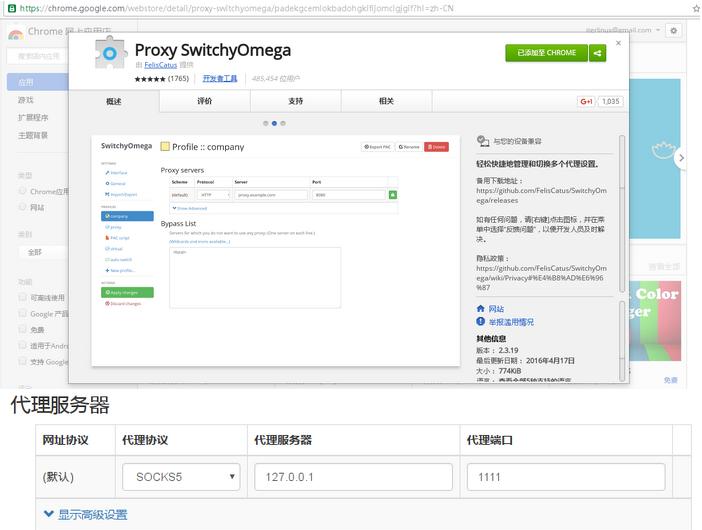
Task: Switch to the 评价 tab
Action: 205,101
